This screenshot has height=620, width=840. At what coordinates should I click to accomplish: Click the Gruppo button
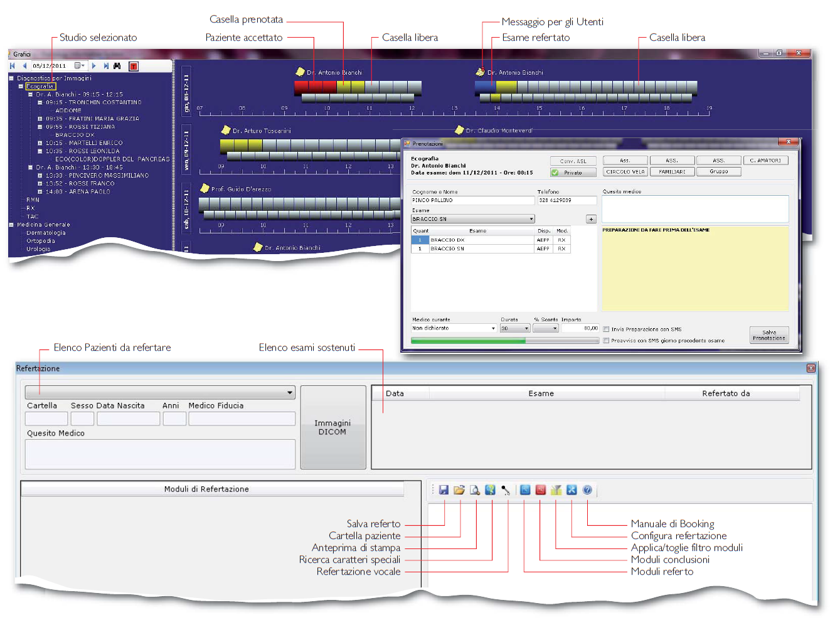point(719,171)
